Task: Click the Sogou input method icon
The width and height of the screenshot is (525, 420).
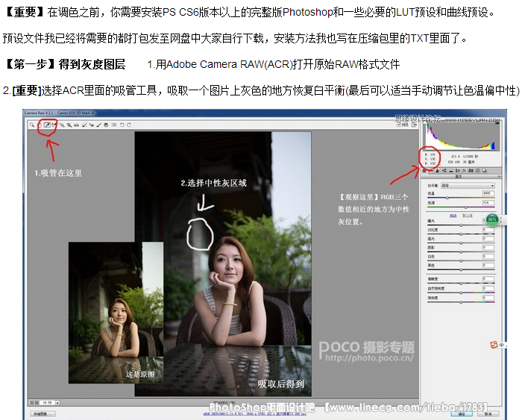Action: (494, 345)
